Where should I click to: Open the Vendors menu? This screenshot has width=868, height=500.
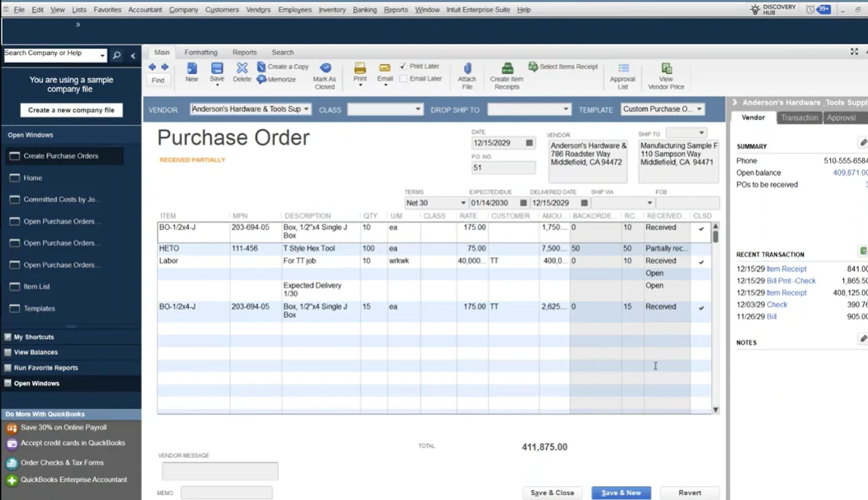click(x=259, y=10)
